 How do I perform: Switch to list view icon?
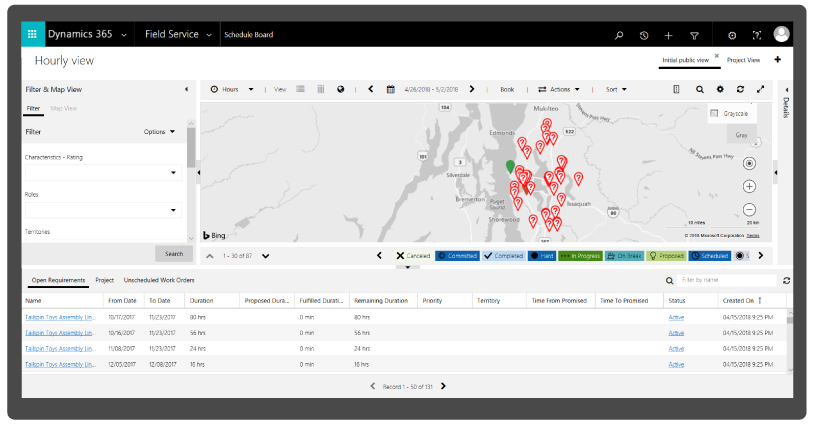click(300, 89)
